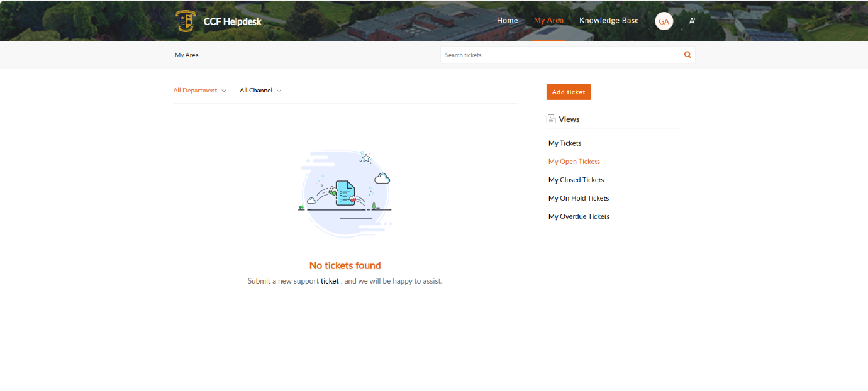Screen dimensions: 868x391
Task: View My Closed Tickets
Action: point(576,180)
